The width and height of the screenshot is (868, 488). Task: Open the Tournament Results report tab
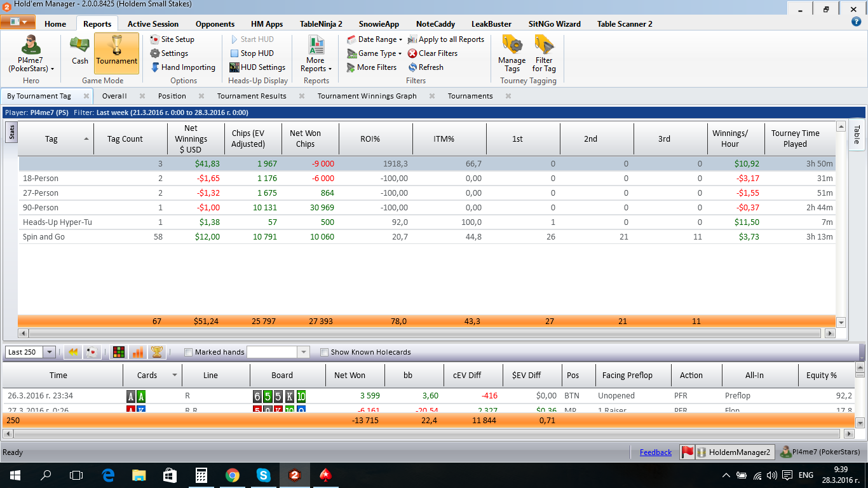click(252, 96)
